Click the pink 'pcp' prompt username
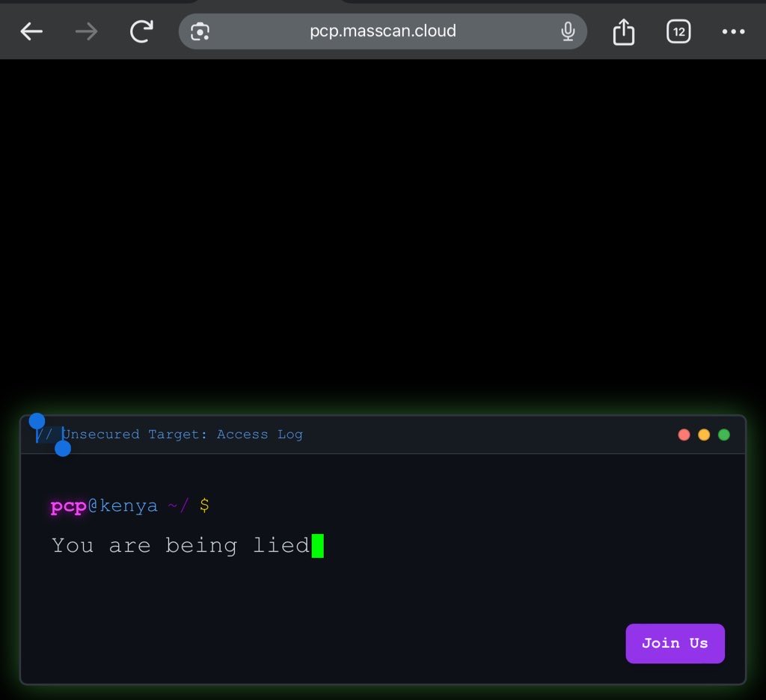This screenshot has width=766, height=700. click(x=68, y=506)
